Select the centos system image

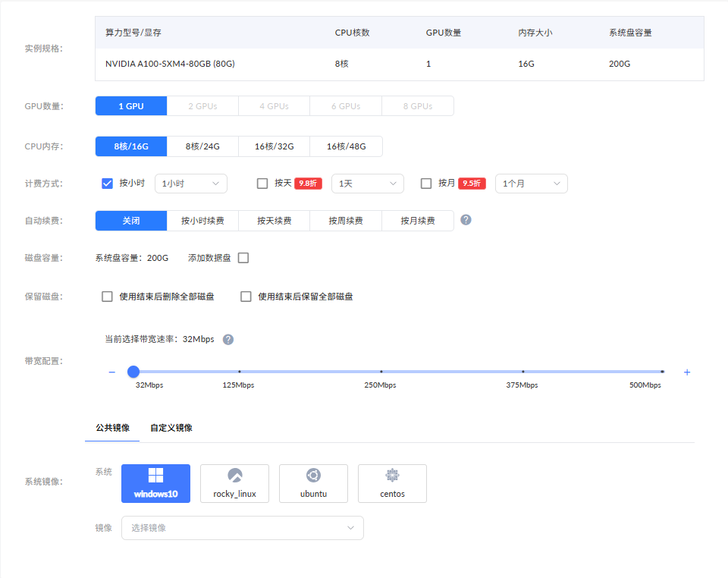[392, 483]
